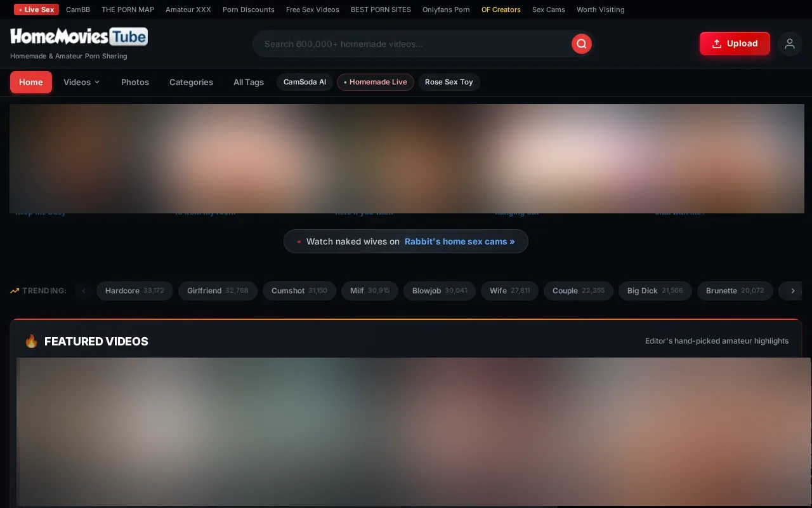Click the red search magnifier icon
812x508 pixels.
point(582,44)
